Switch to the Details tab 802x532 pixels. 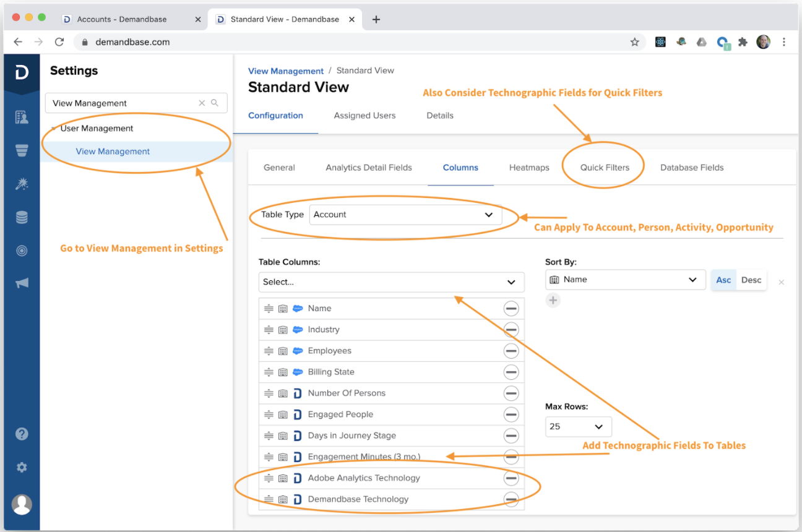(440, 116)
